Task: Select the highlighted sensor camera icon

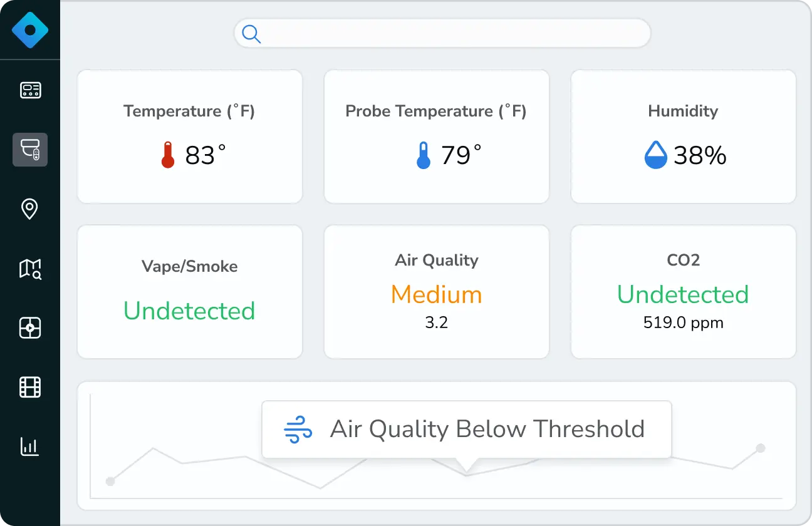Action: click(30, 150)
